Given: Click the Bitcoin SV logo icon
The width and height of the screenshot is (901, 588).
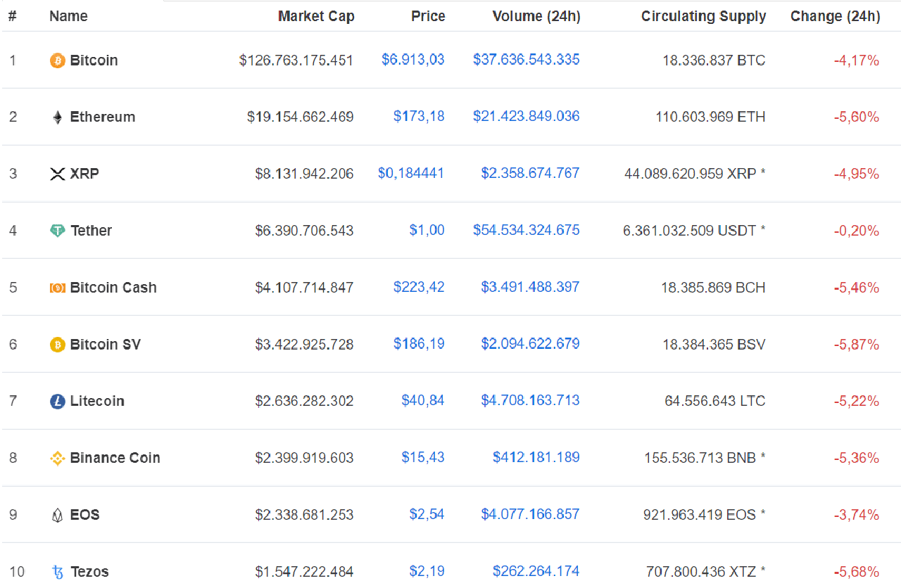Looking at the screenshot, I should (x=58, y=345).
